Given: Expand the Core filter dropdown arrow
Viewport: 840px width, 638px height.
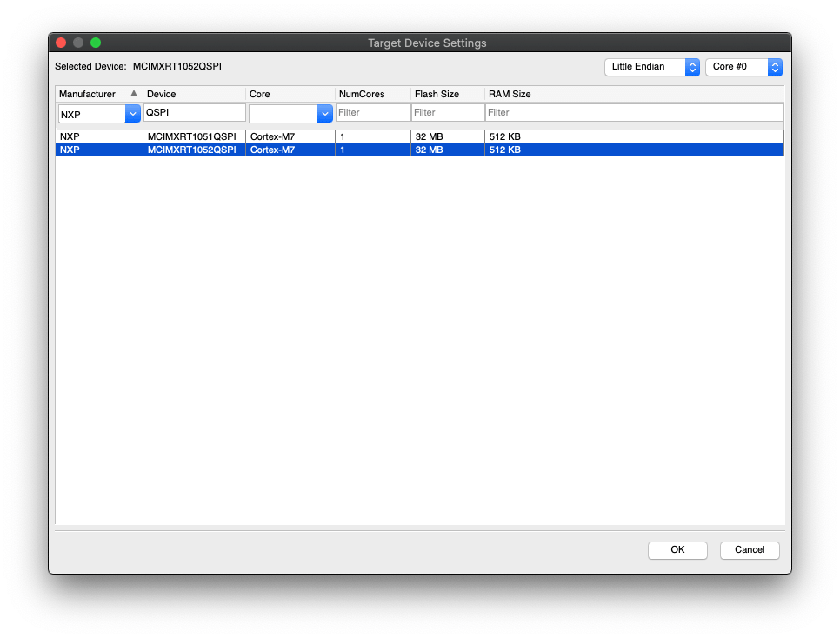Looking at the screenshot, I should tap(324, 114).
